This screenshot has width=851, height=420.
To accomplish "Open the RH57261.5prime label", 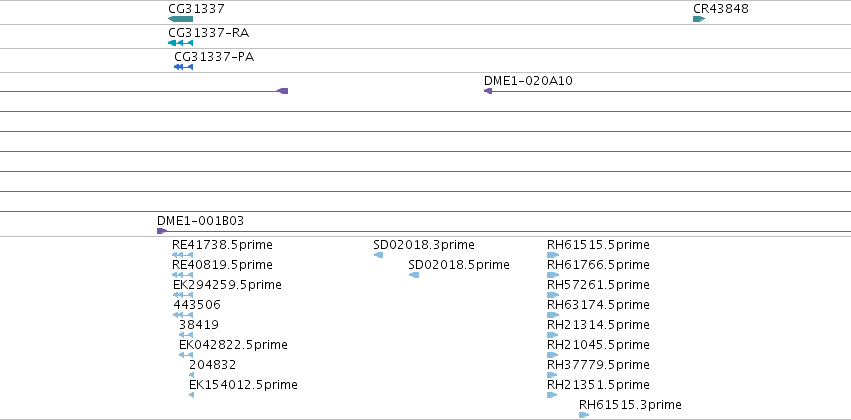I will (x=598, y=285).
